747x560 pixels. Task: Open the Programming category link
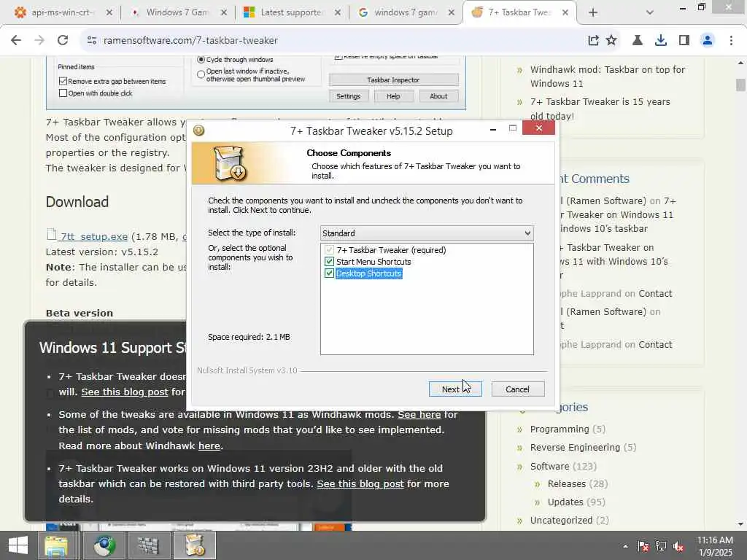coord(560,429)
